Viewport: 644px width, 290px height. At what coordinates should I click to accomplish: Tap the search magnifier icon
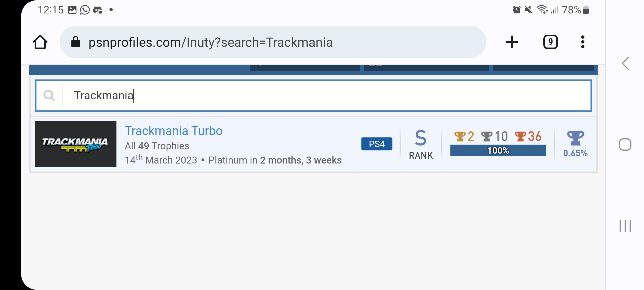point(49,95)
